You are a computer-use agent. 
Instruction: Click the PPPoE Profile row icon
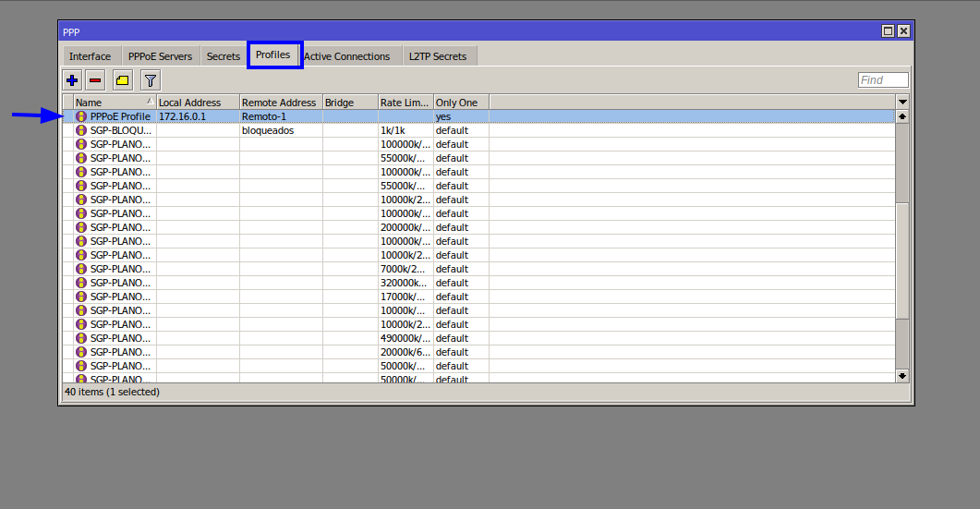click(x=81, y=116)
